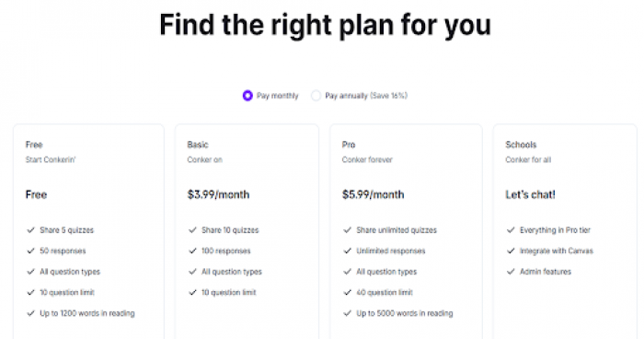The height and width of the screenshot is (339, 644).
Task: Click the checkmark beside Share unlimited quizzes
Action: click(x=347, y=230)
